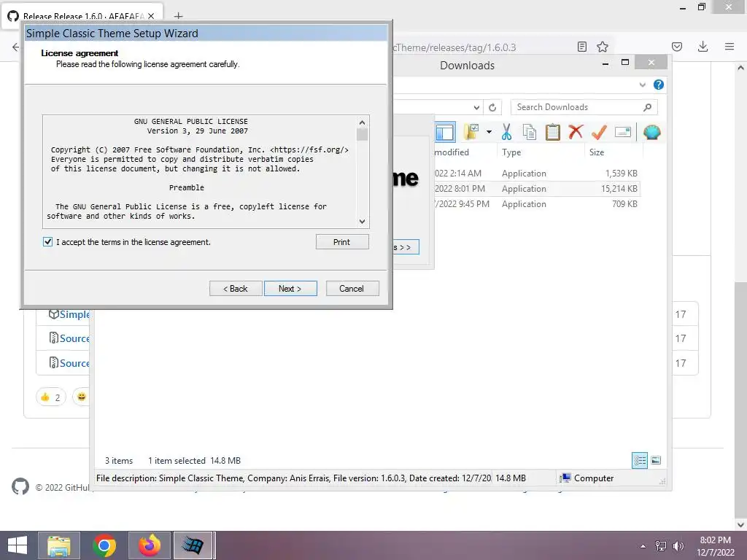Open the address bar history dropdown in Downloads
The image size is (747, 560).
coord(476,107)
